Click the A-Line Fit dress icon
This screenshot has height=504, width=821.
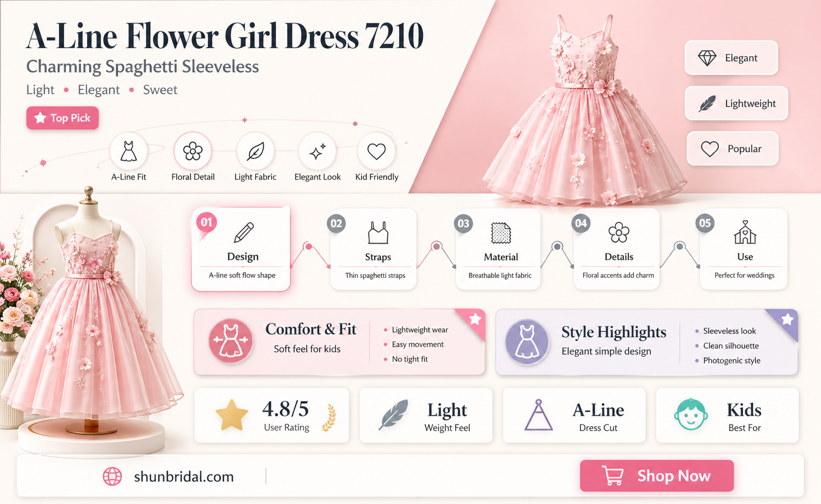coord(129,151)
